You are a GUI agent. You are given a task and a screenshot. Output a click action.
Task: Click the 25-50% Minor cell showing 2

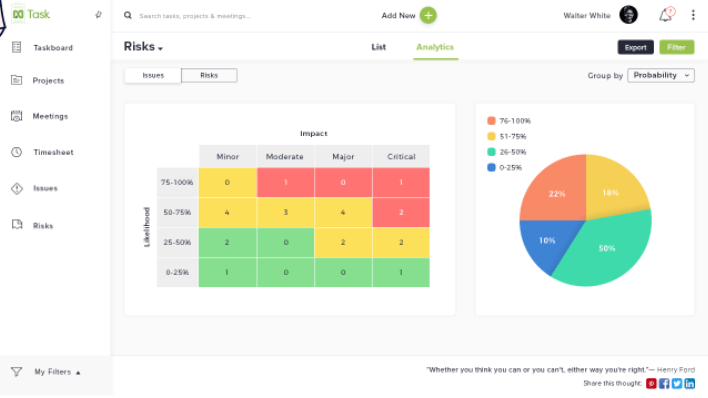click(x=228, y=242)
